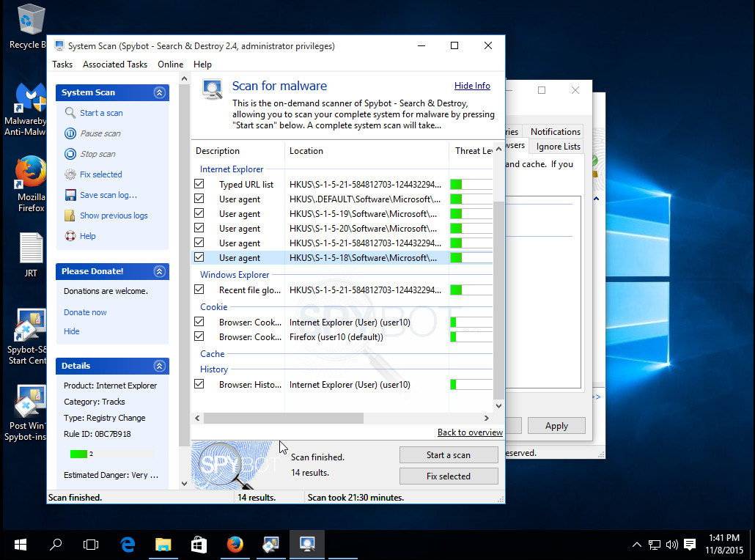Click results list scroll left arrow
The width and height of the screenshot is (755, 560).
tap(197, 418)
